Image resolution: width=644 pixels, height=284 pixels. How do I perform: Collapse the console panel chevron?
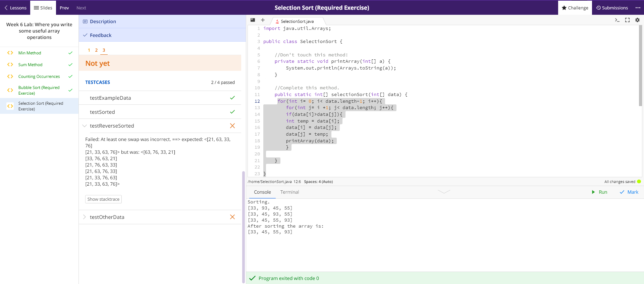[444, 192]
